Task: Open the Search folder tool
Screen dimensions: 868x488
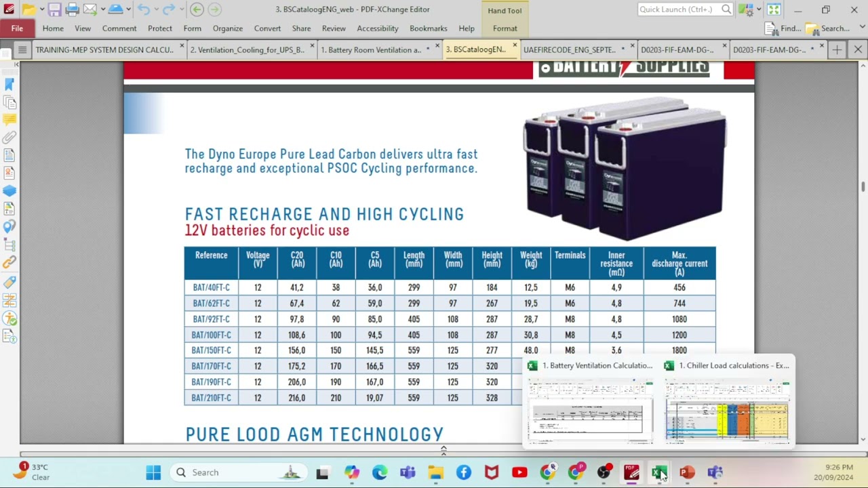Action: coord(827,28)
